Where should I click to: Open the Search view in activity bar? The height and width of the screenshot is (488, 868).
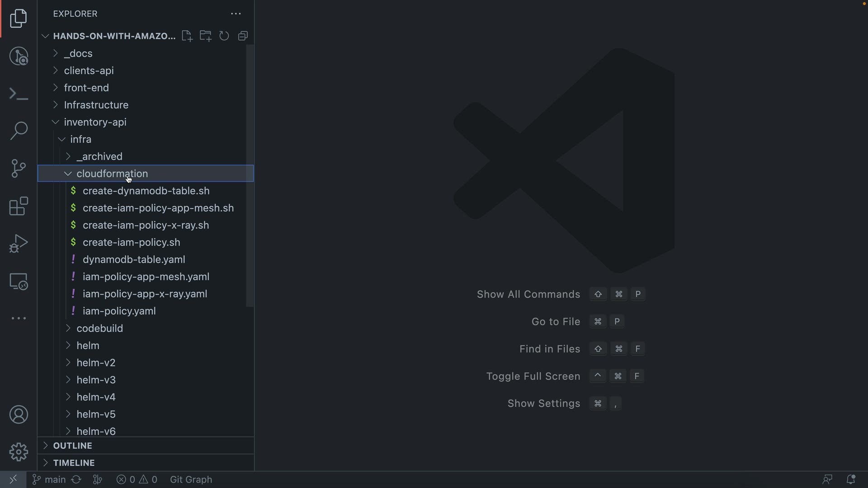[x=19, y=131]
